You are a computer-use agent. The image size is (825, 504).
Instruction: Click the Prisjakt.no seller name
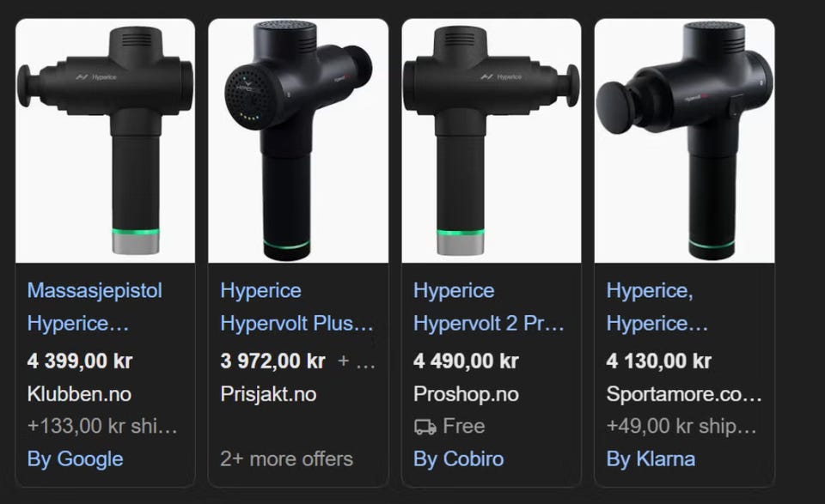click(268, 394)
